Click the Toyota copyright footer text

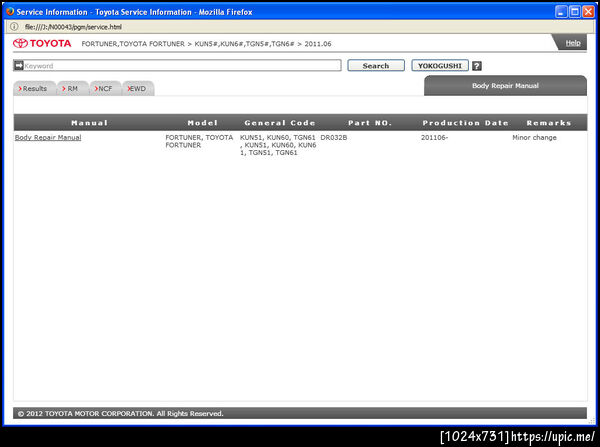tap(121, 413)
